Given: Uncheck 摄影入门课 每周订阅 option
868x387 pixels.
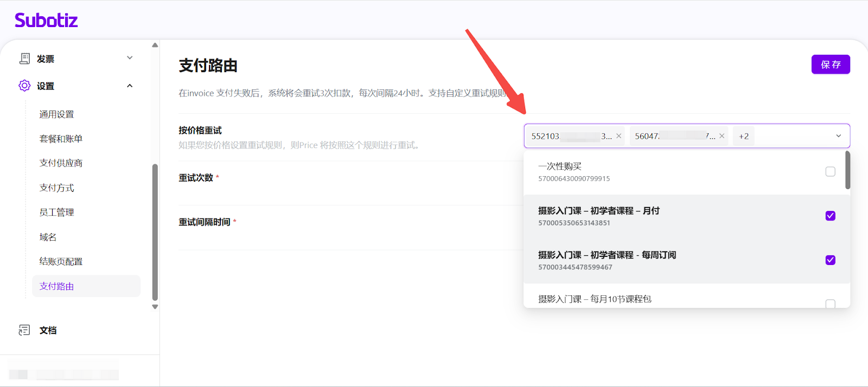Looking at the screenshot, I should click(830, 260).
